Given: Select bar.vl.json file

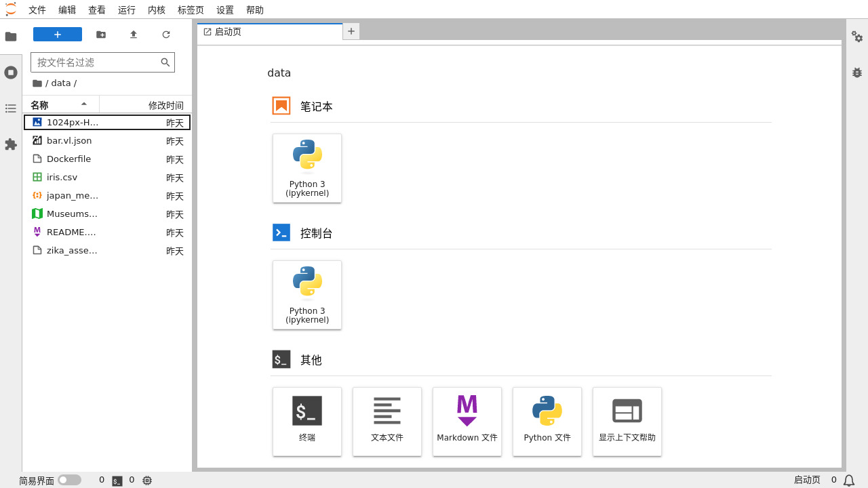Looking at the screenshot, I should coord(107,141).
